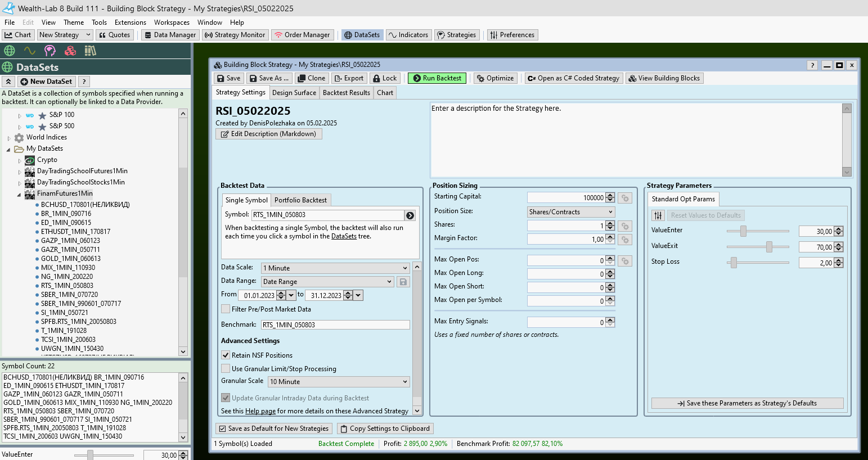This screenshot has width=868, height=460.
Task: Open the Help page link
Action: tap(260, 411)
